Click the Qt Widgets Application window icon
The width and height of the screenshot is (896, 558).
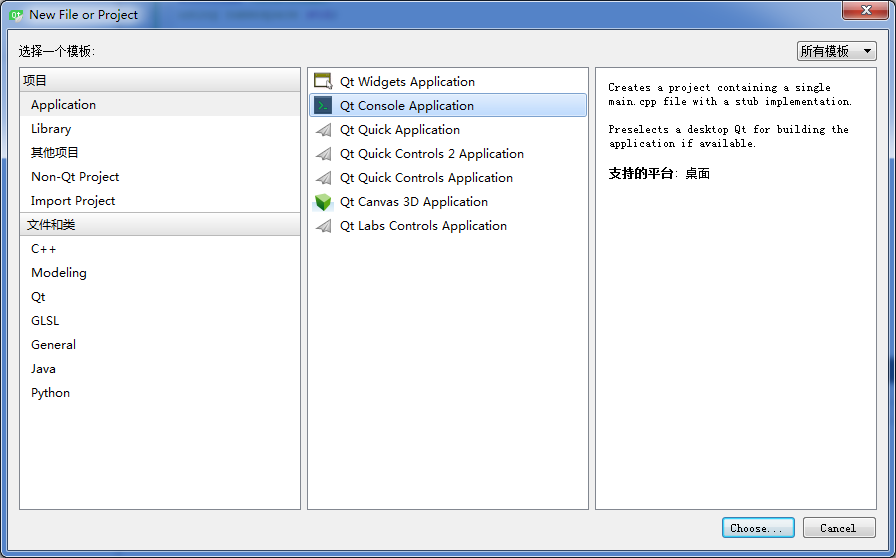[323, 81]
